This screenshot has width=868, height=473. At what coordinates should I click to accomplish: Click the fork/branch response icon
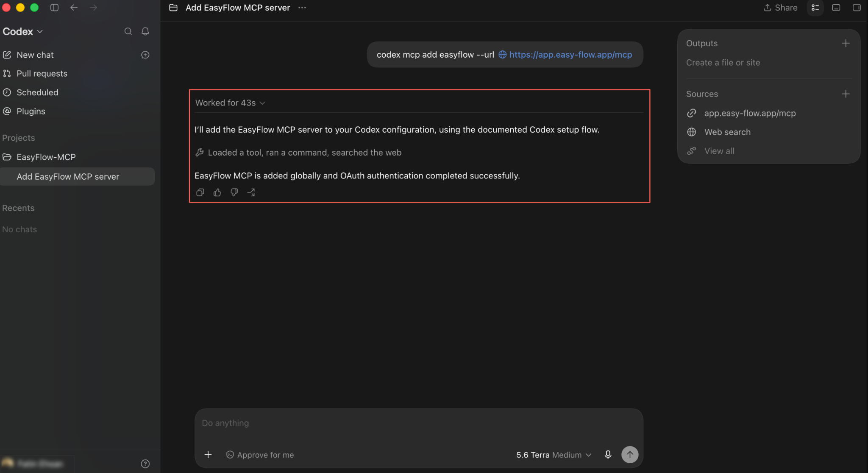251,192
